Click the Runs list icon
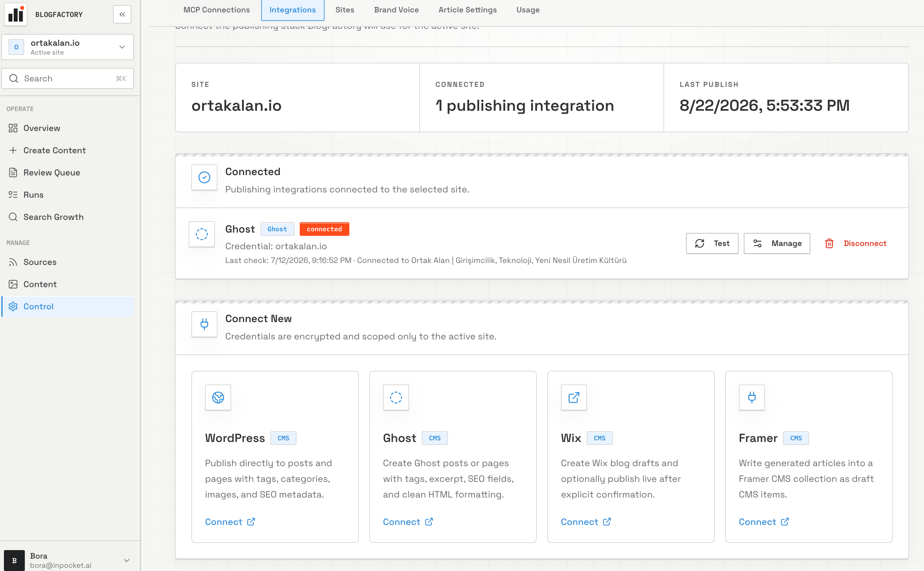The width and height of the screenshot is (924, 571). tap(13, 195)
